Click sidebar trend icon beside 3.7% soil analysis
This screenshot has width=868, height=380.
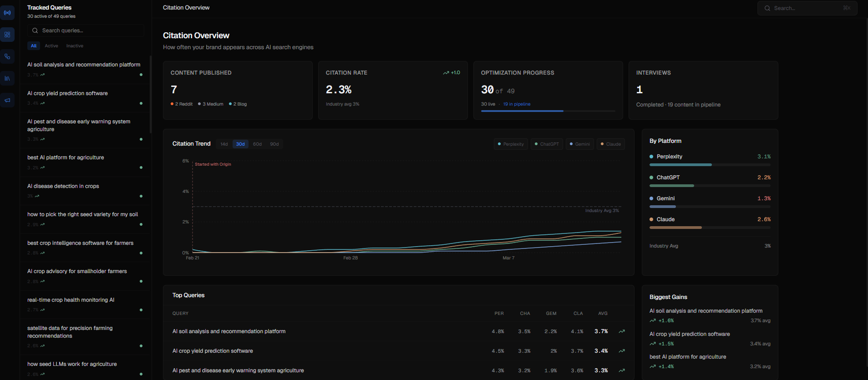tap(42, 75)
